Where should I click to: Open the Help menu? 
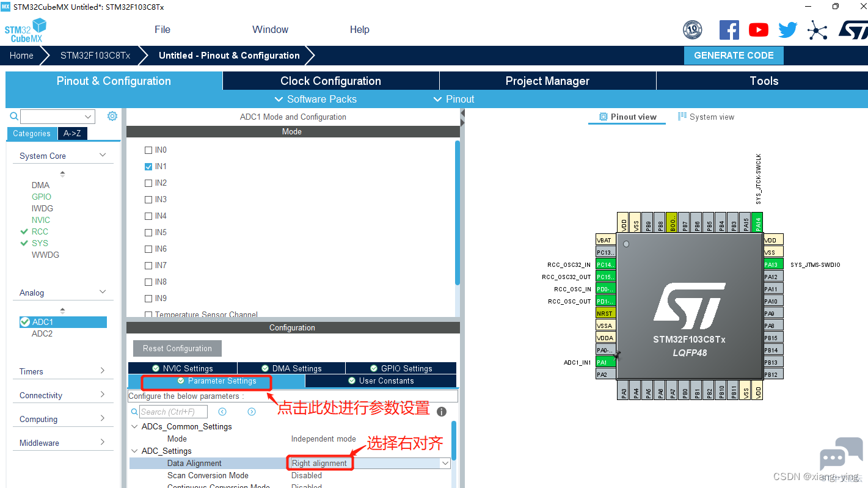(360, 29)
